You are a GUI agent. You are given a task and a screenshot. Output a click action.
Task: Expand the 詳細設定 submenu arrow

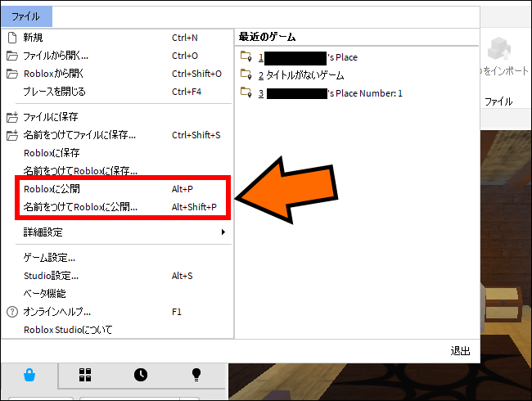pyautogui.click(x=223, y=232)
